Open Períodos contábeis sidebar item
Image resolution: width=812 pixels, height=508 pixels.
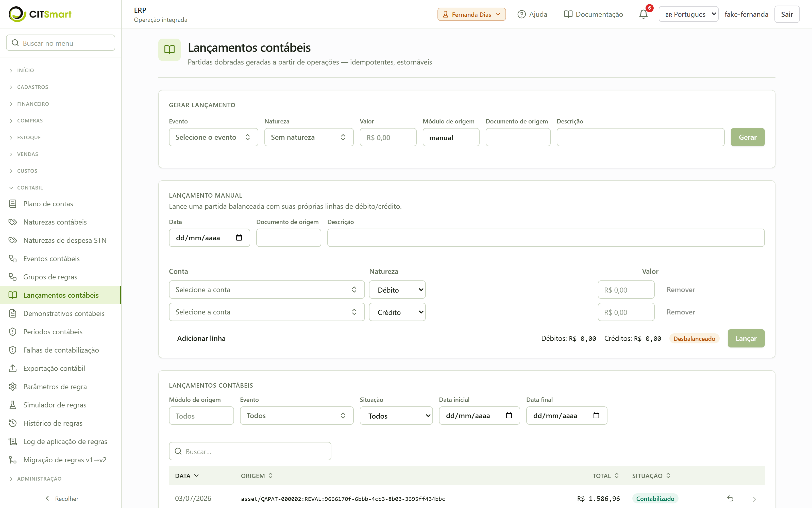click(61, 332)
